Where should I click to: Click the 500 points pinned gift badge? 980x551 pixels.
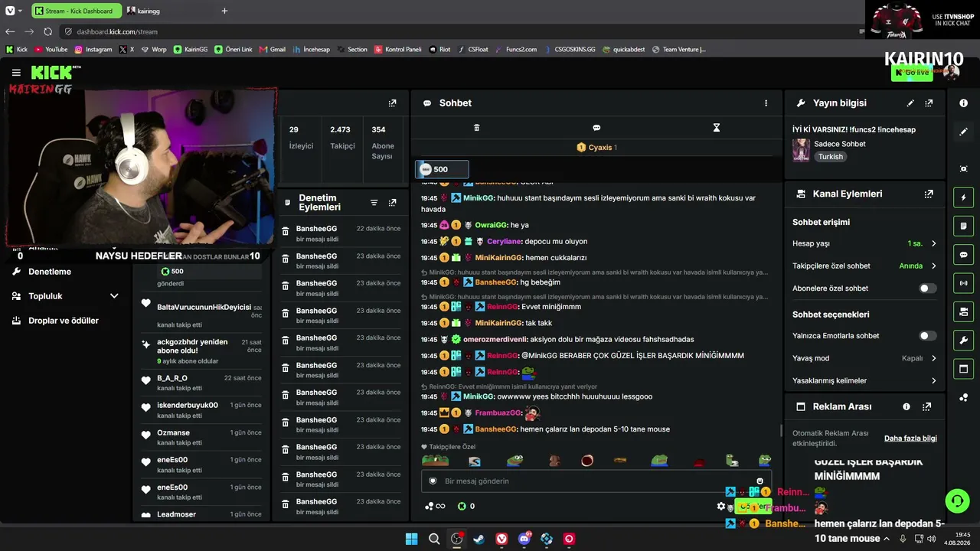[442, 170]
